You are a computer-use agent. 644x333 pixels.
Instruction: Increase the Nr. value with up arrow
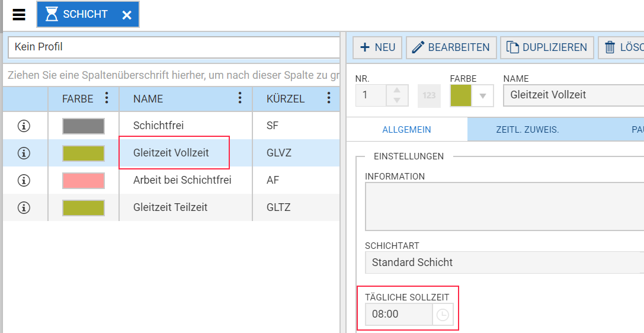[396, 91]
